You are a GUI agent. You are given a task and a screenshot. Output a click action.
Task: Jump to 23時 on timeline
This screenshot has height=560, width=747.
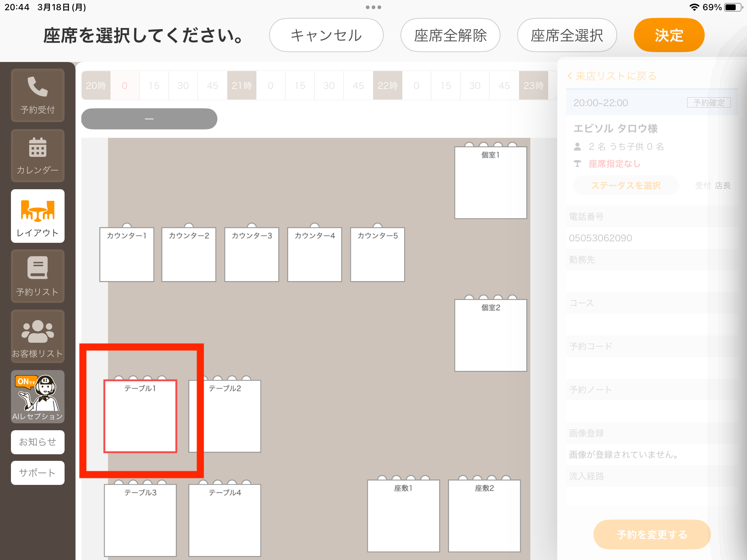click(x=534, y=86)
